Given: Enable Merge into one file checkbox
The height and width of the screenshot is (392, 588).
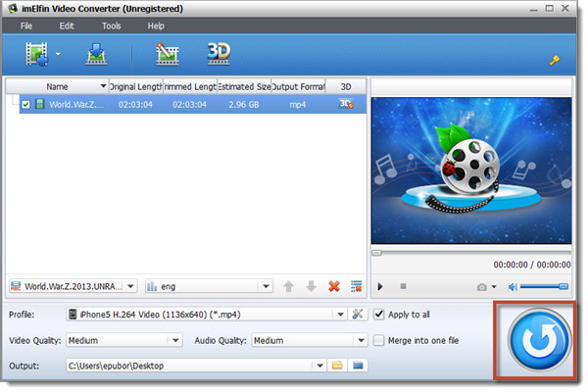Looking at the screenshot, I should coord(378,340).
